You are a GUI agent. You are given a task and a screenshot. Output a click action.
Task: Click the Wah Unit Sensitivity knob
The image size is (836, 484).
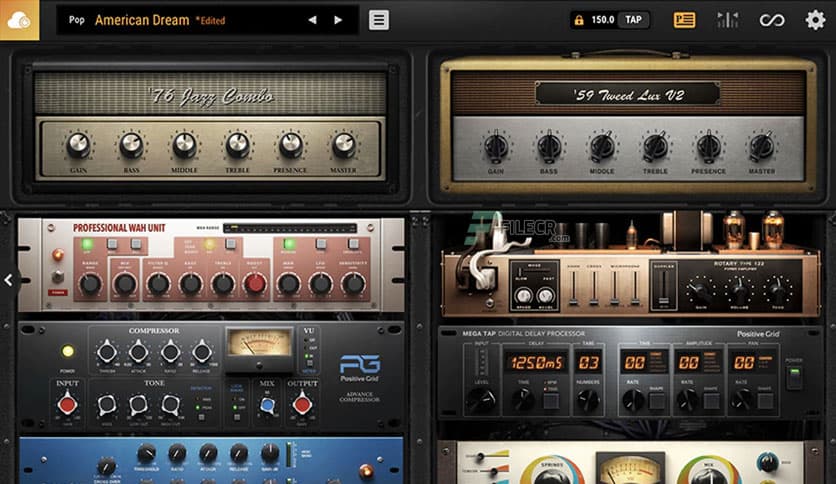(x=353, y=284)
